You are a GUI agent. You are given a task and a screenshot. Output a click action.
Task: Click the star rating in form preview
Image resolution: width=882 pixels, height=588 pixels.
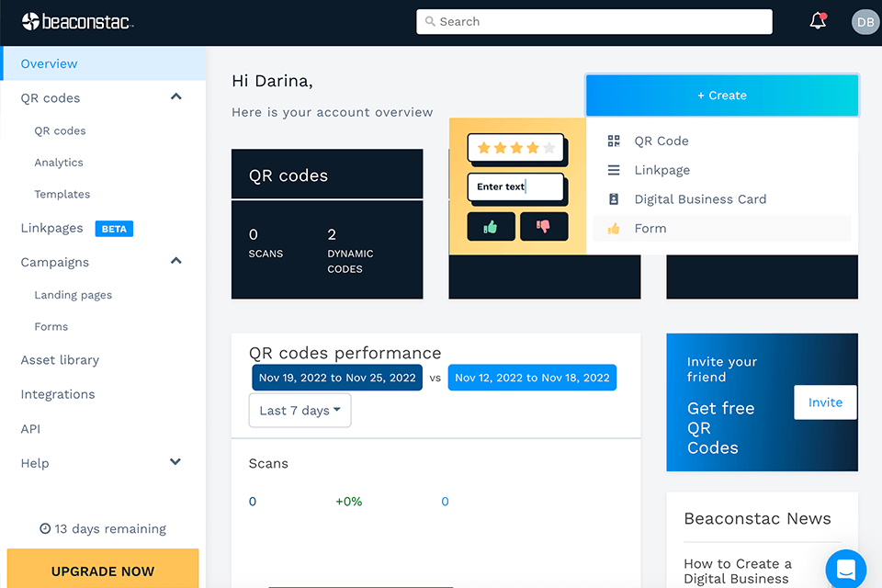point(515,148)
